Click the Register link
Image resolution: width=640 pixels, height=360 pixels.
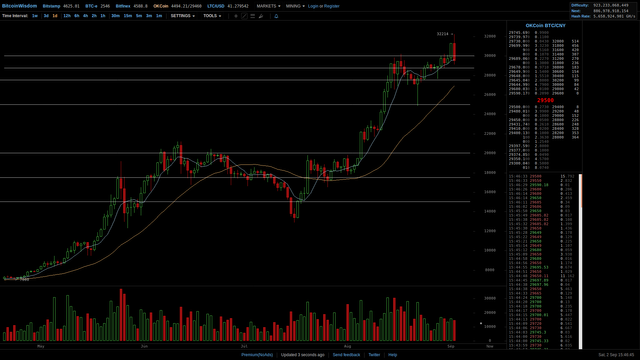[331, 6]
